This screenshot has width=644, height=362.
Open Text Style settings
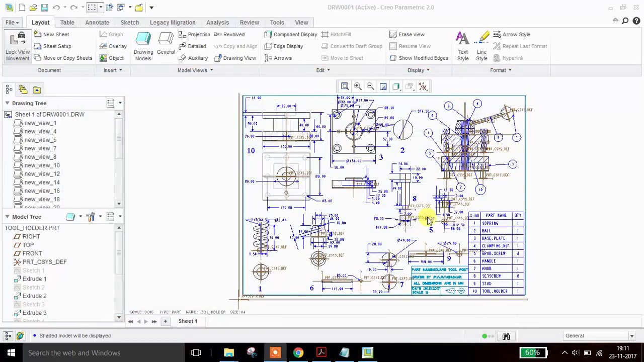coord(463,46)
